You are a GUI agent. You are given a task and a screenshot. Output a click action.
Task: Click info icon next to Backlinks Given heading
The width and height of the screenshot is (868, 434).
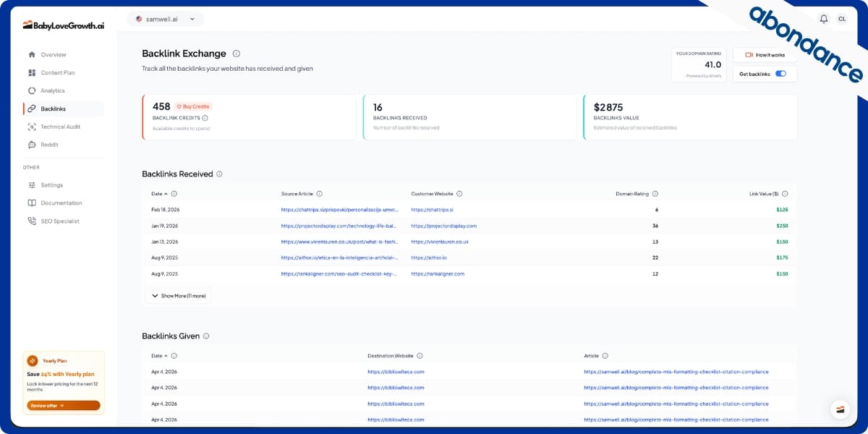(206, 336)
